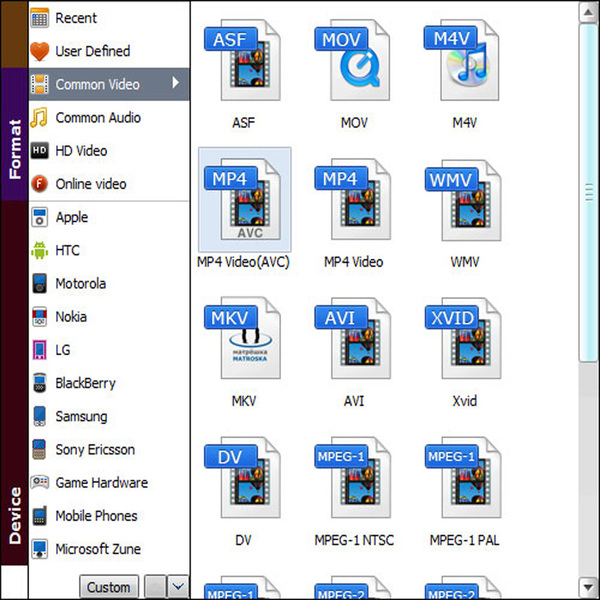Select the ASF format icon

click(243, 60)
